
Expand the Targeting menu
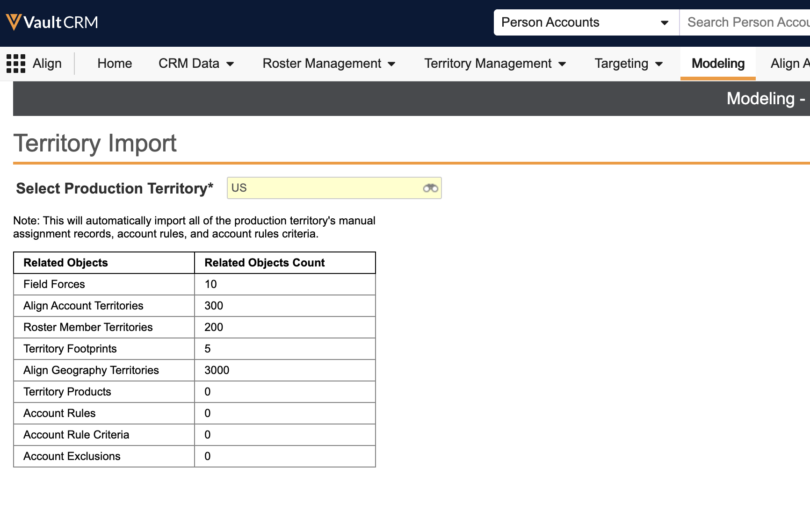pos(628,64)
